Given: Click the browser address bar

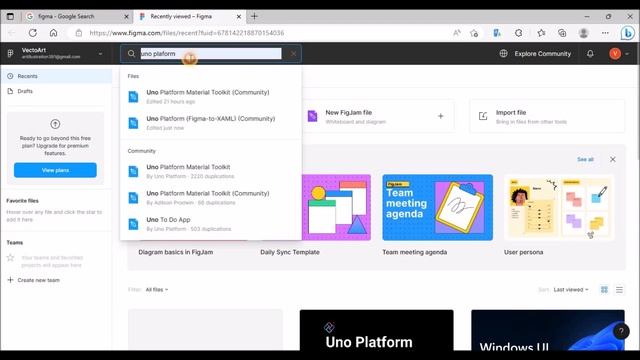Looking at the screenshot, I should point(261,33).
